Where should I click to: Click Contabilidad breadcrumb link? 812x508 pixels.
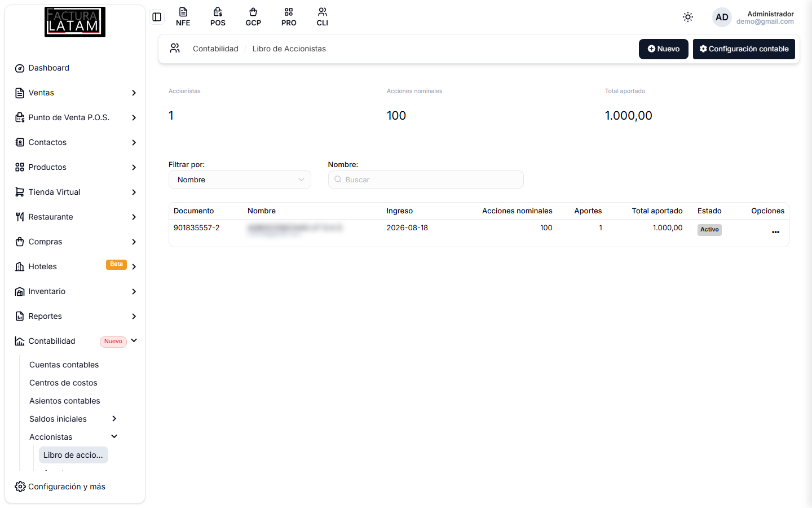pos(215,49)
